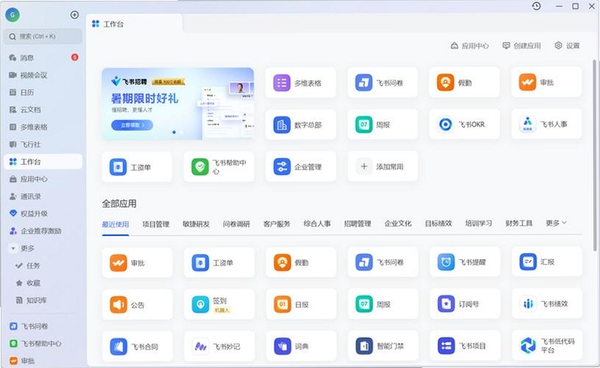Image resolution: width=600 pixels, height=368 pixels.
Task: Open 日历 in the sidebar
Action: [x=43, y=92]
